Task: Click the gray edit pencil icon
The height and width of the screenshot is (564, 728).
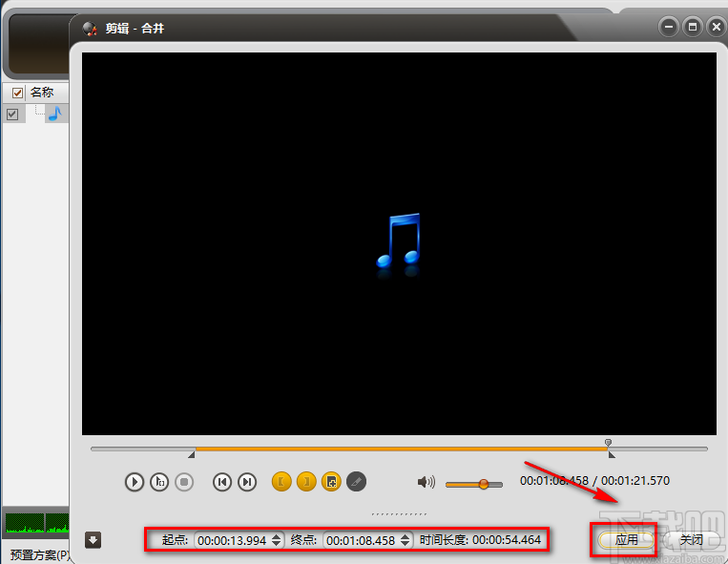Action: pos(356,482)
